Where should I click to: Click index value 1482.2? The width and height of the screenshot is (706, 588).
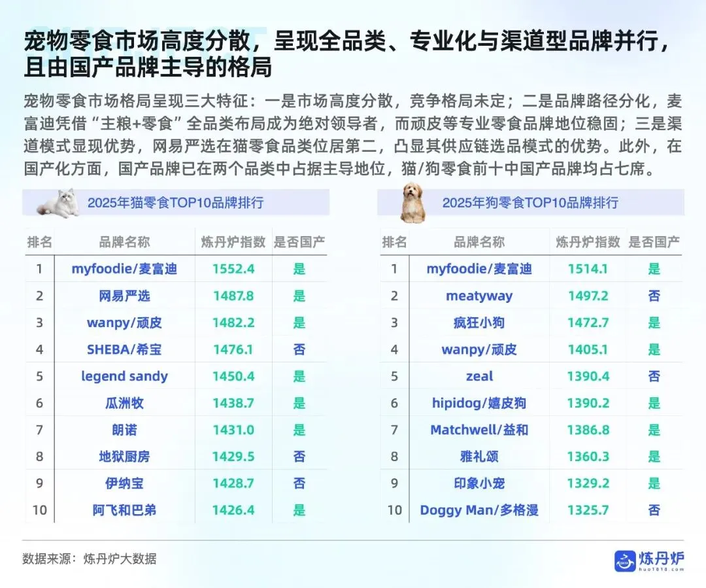point(233,322)
